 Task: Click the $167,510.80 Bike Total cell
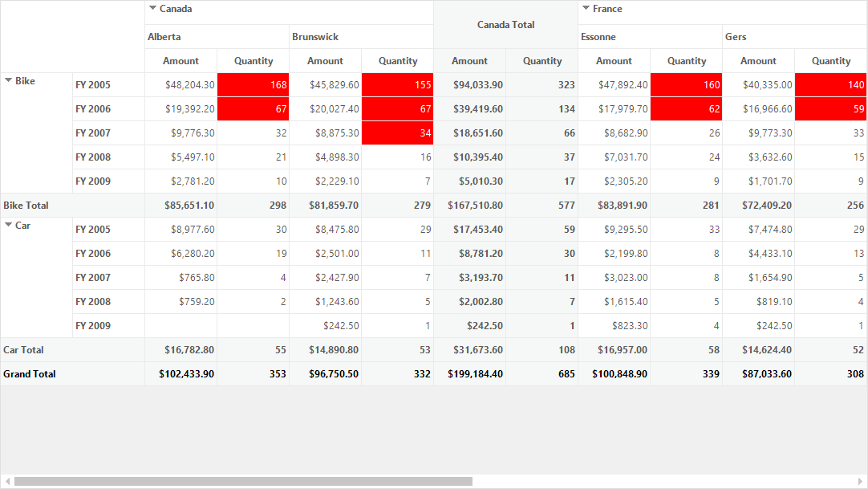pyautogui.click(x=469, y=206)
